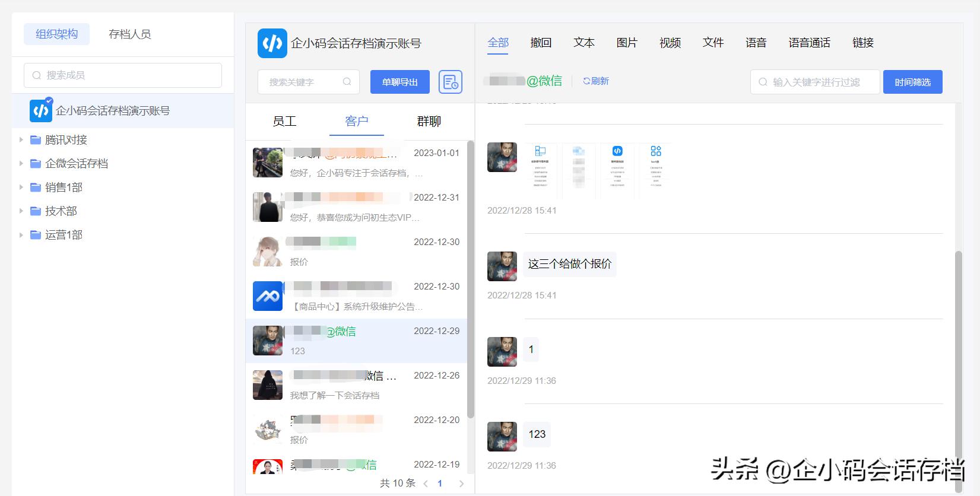Image resolution: width=980 pixels, height=496 pixels.
Task: Click sender avatar beside image message
Action: coord(502,157)
